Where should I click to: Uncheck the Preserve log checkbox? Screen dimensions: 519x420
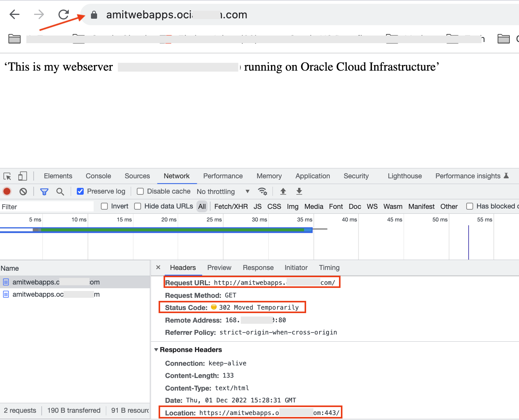pos(80,191)
